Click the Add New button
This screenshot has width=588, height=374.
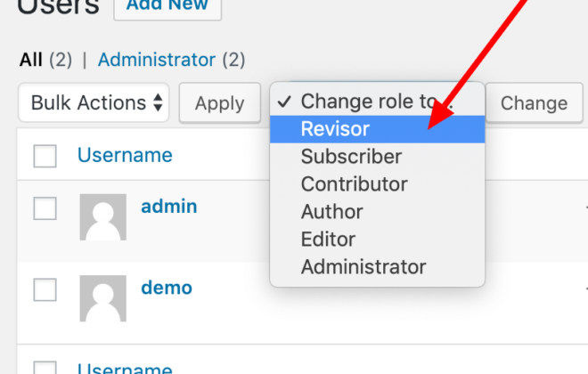(167, 7)
